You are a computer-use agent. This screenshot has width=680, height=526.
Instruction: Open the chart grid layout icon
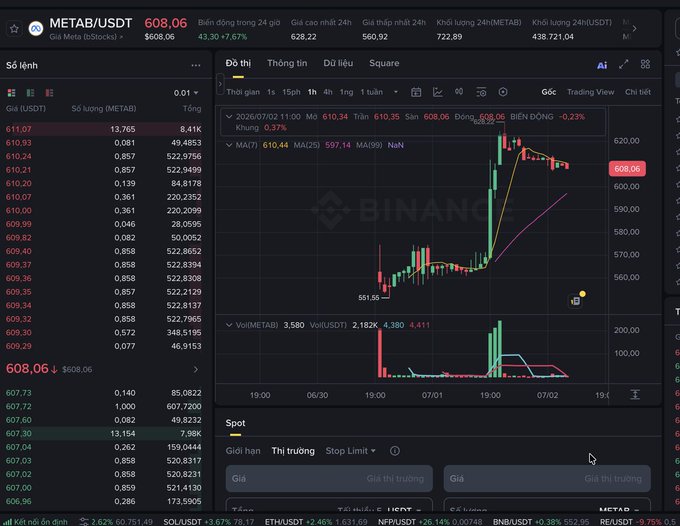tap(645, 64)
